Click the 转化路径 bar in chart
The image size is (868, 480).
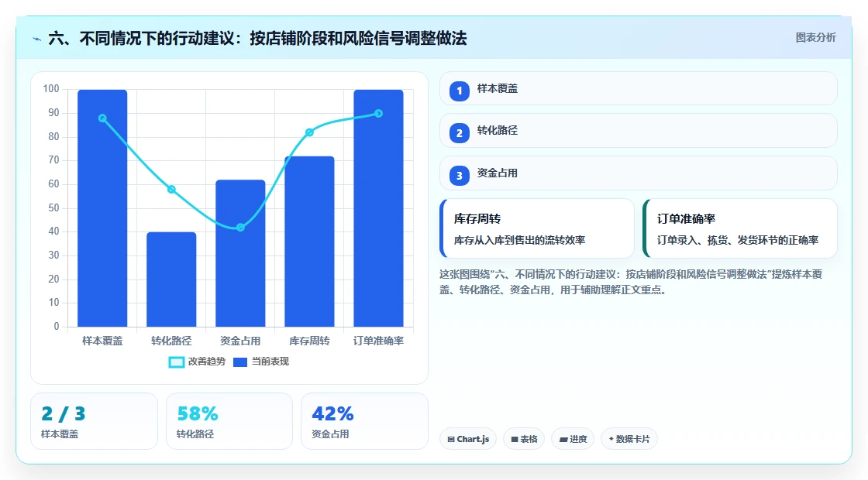(x=171, y=279)
